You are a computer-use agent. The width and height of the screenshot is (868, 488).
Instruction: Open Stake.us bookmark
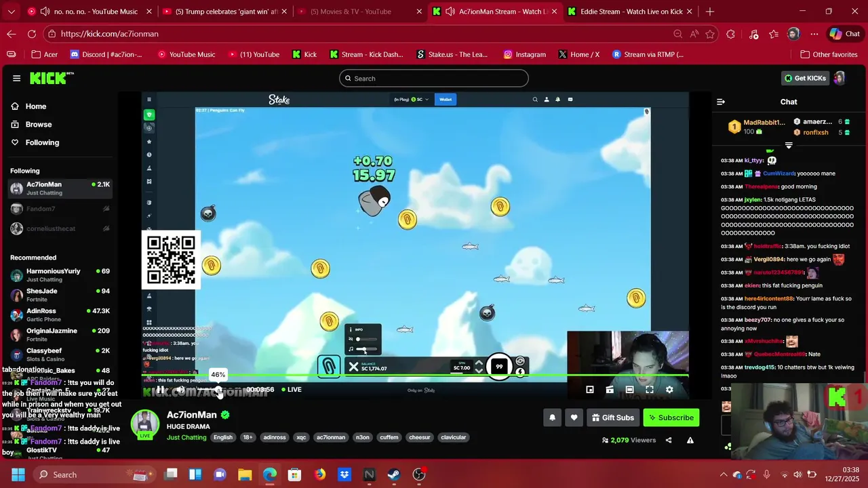[x=452, y=54]
